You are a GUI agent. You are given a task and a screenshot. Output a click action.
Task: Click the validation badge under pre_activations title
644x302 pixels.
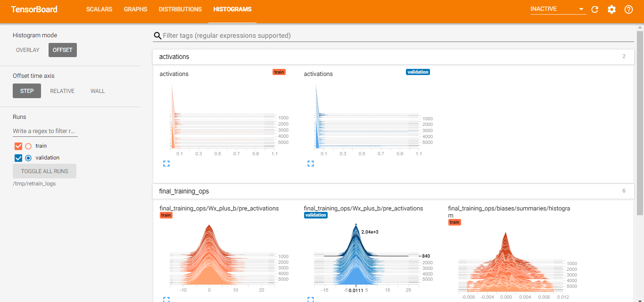(x=316, y=215)
